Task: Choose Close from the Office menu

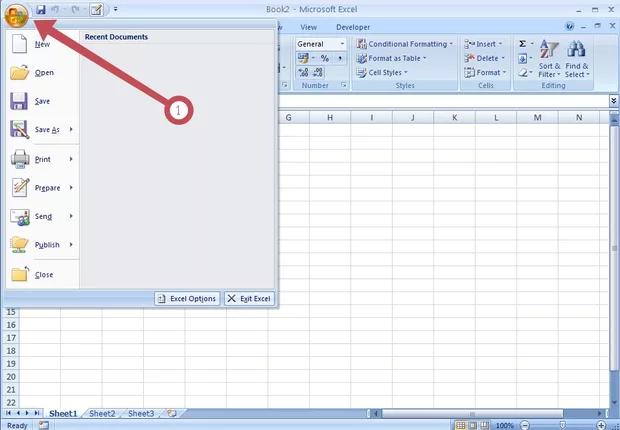Action: tap(42, 275)
